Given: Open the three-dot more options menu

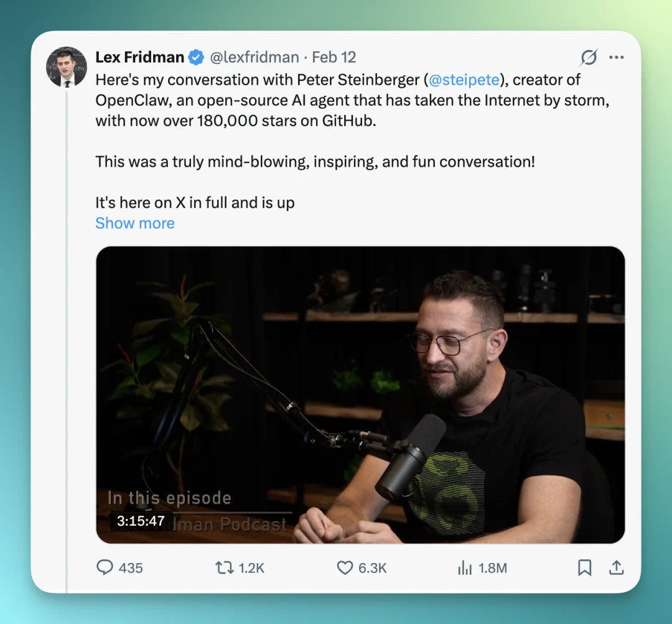Looking at the screenshot, I should click(x=616, y=58).
